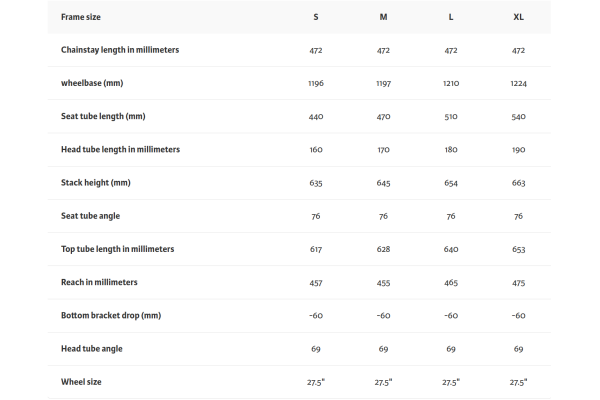Click the L column header
Viewport: 600px width, 400px height.
[451, 17]
